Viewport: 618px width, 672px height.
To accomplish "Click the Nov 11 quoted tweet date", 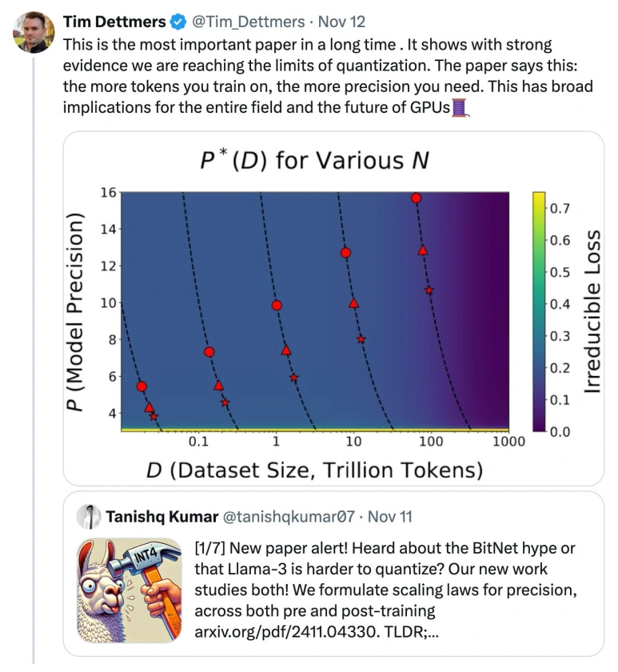I will click(x=389, y=517).
